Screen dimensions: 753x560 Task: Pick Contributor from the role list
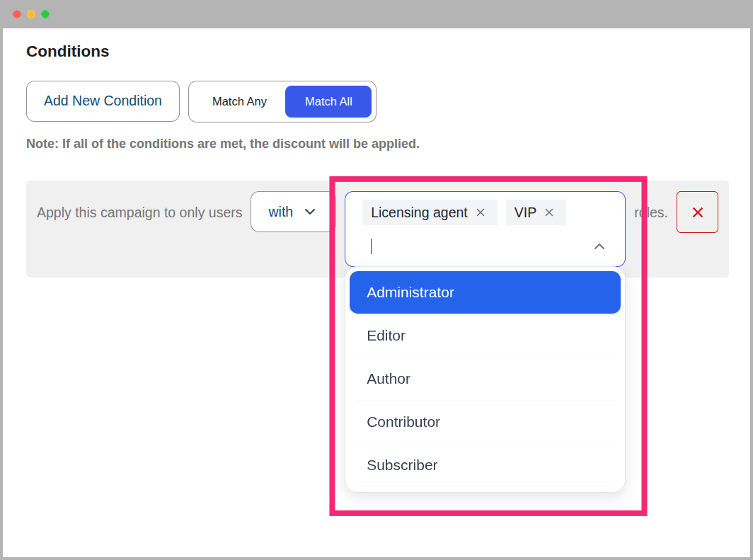[485, 422]
